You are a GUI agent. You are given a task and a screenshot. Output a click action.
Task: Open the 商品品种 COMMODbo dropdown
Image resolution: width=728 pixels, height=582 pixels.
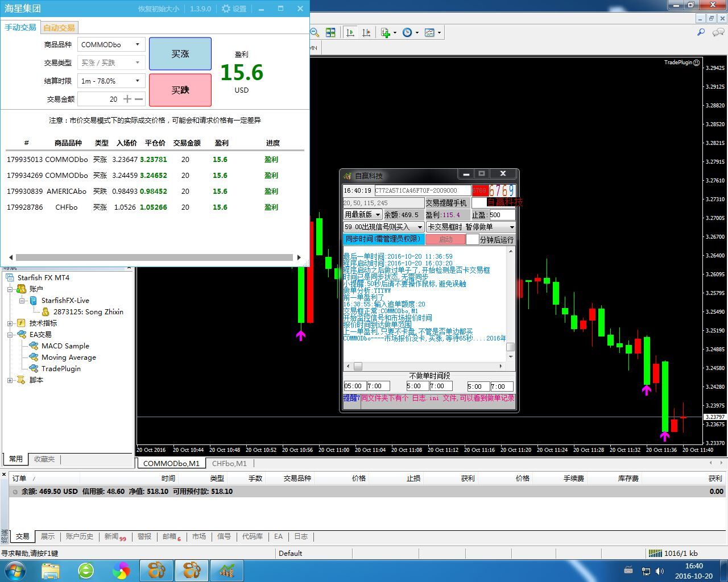tap(111, 44)
